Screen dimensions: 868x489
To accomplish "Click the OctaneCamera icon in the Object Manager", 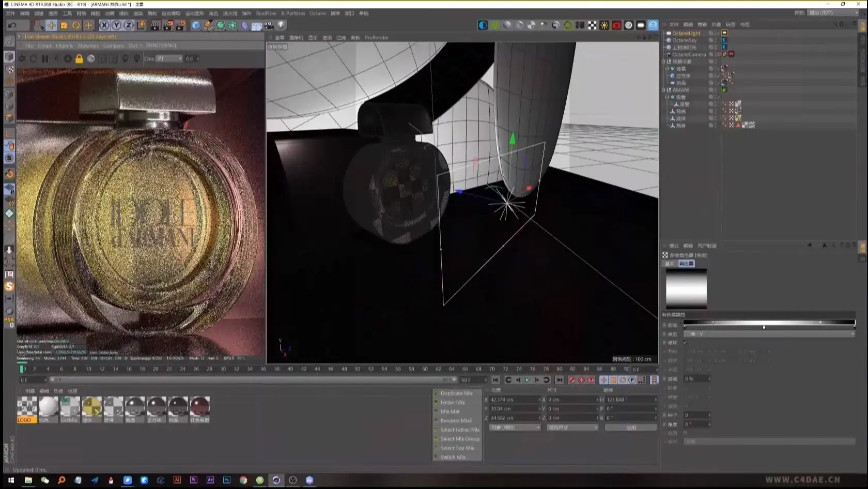I will click(x=669, y=54).
